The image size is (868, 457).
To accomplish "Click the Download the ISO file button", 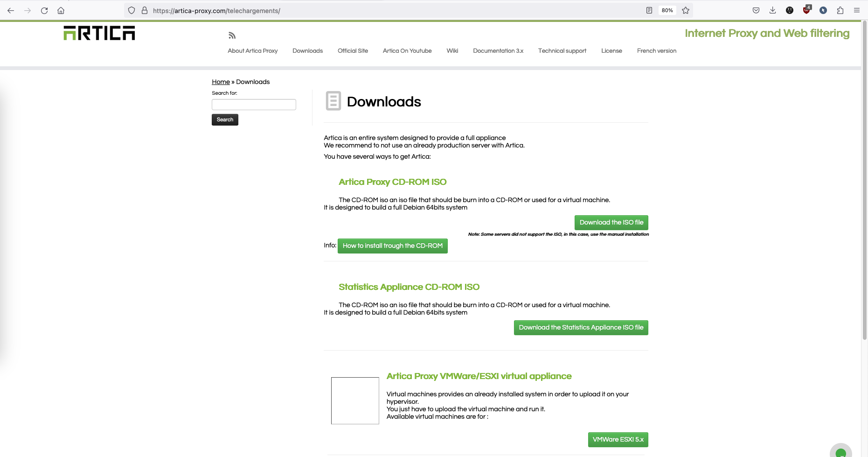I will pyautogui.click(x=611, y=223).
